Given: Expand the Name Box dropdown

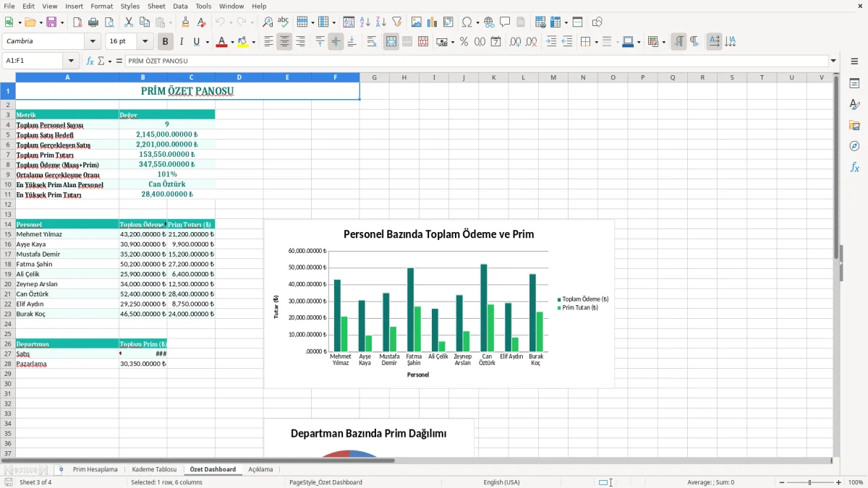Looking at the screenshot, I should (70, 61).
